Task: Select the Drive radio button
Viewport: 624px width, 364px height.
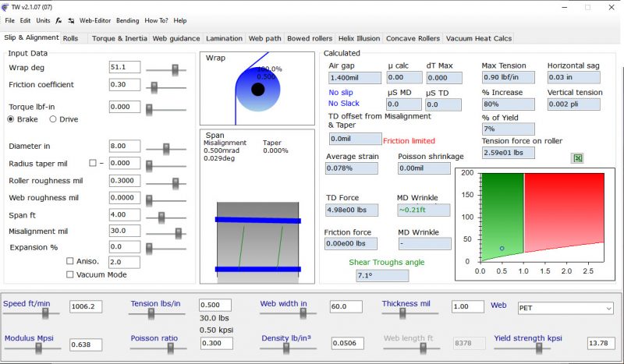Action: pyautogui.click(x=53, y=119)
